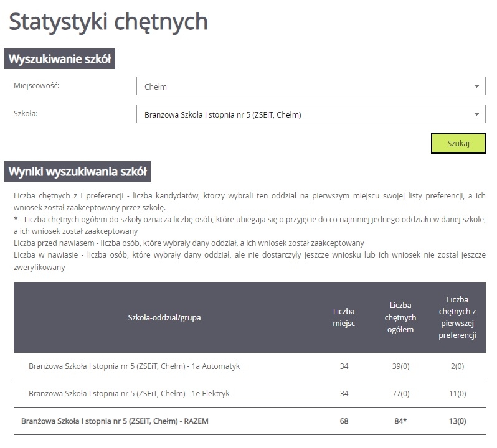This screenshot has height=448, width=497.
Task: Click the Szkoła dropdown arrow
Action: [x=476, y=114]
